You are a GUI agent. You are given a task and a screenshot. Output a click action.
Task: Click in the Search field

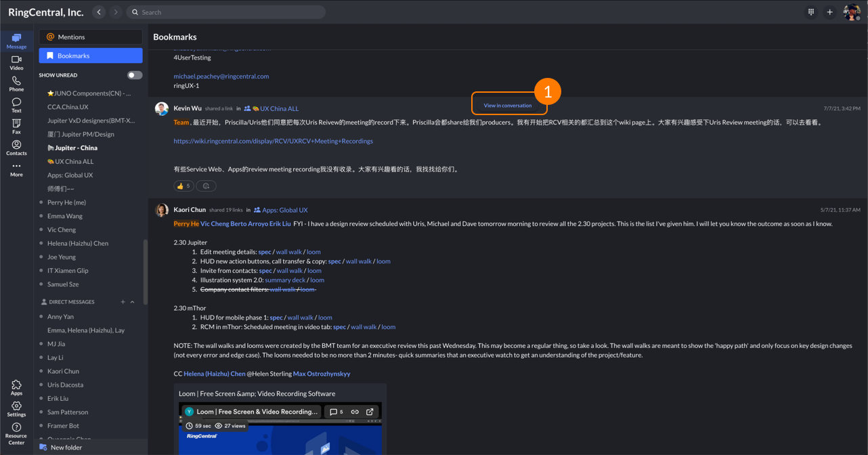[x=226, y=12]
